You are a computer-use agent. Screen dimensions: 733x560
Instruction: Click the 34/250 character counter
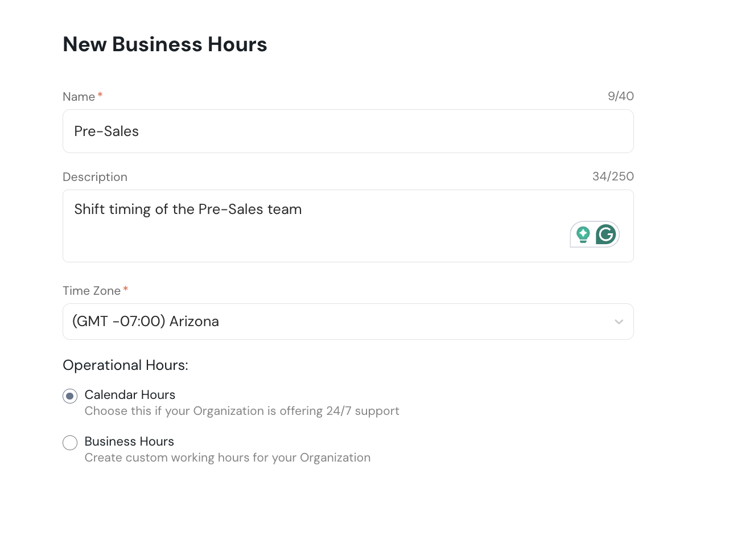(613, 176)
